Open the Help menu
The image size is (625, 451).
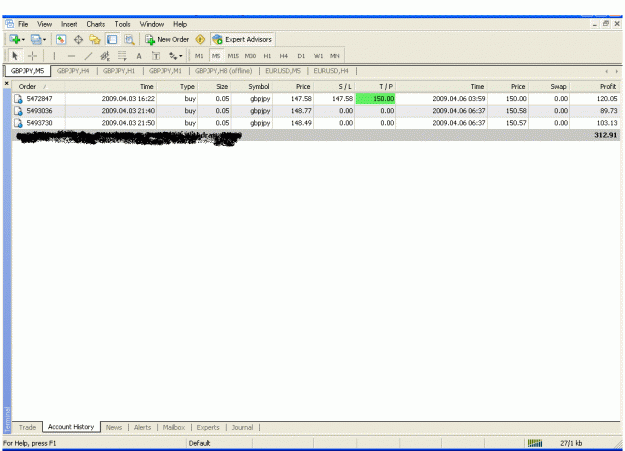click(x=180, y=24)
